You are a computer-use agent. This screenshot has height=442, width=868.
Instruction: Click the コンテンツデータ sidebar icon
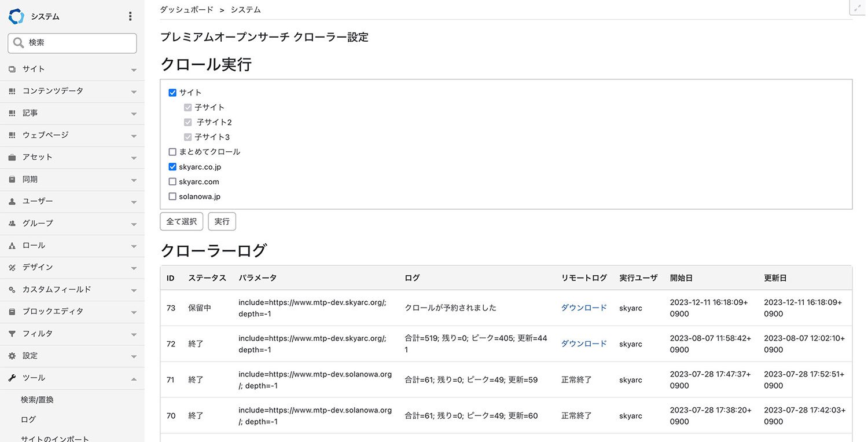pyautogui.click(x=12, y=91)
